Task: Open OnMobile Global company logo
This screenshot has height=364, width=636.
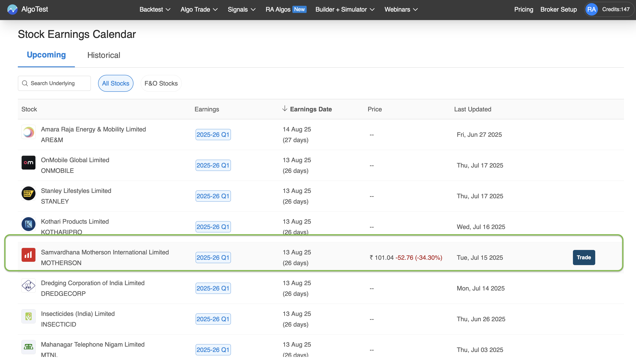Action: pyautogui.click(x=28, y=163)
